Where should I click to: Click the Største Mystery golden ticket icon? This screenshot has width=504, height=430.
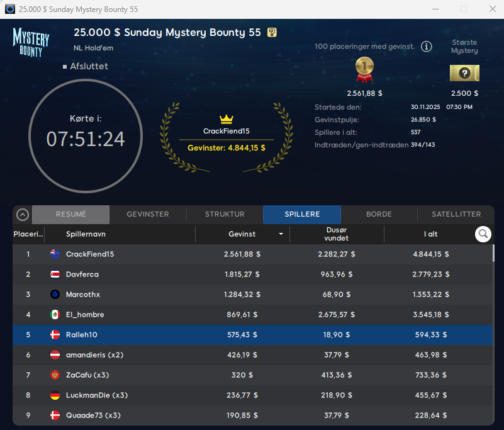tap(464, 73)
